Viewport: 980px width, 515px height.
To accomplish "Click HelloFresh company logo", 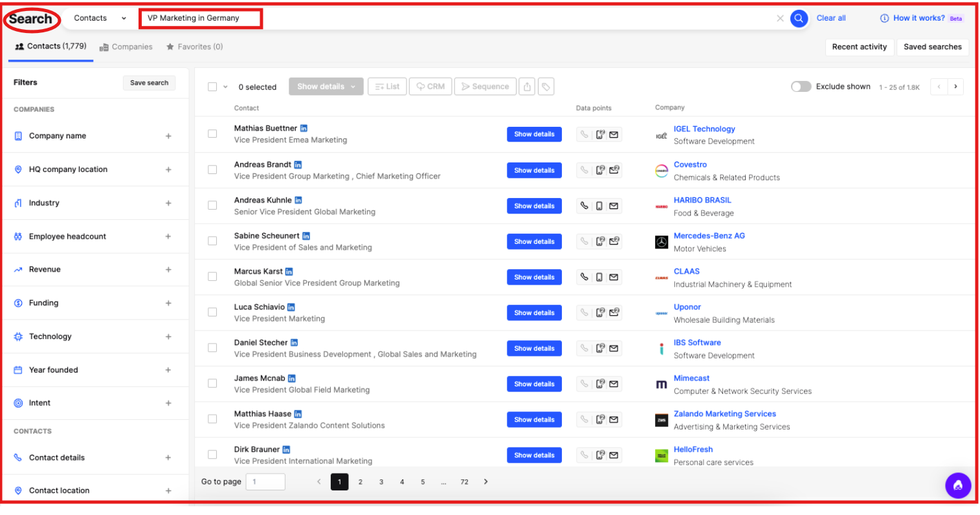I will 662,455.
